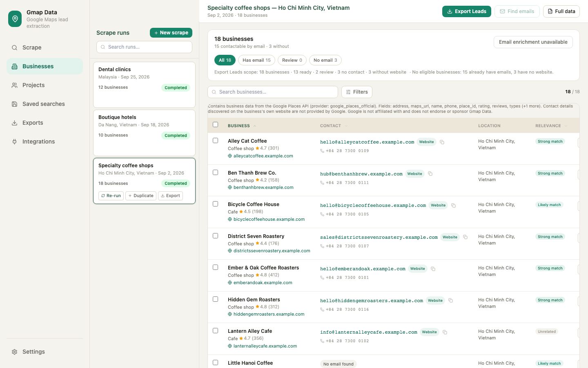
Task: Open the Filters panel
Action: point(357,92)
